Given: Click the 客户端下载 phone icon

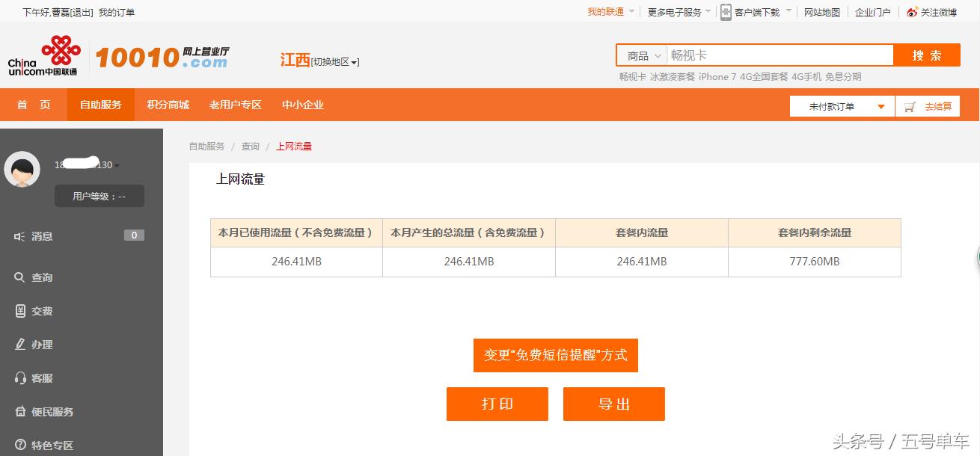Looking at the screenshot, I should pos(724,11).
